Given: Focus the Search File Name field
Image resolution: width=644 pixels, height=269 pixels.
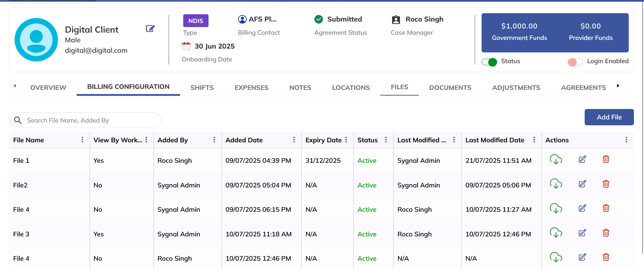Looking at the screenshot, I should tap(90, 120).
